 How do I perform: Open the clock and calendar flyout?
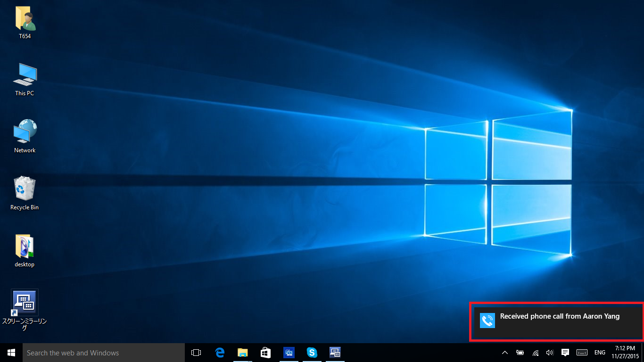click(x=625, y=352)
